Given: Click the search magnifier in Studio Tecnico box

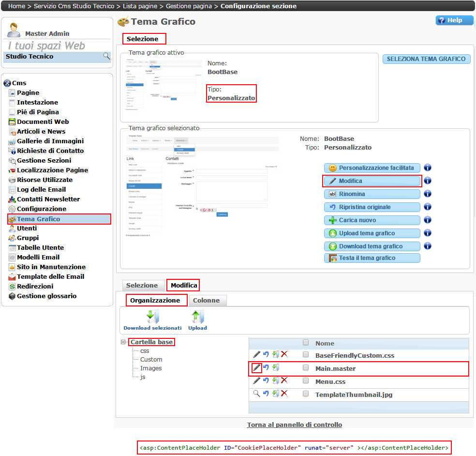Looking at the screenshot, I should pyautogui.click(x=106, y=57).
